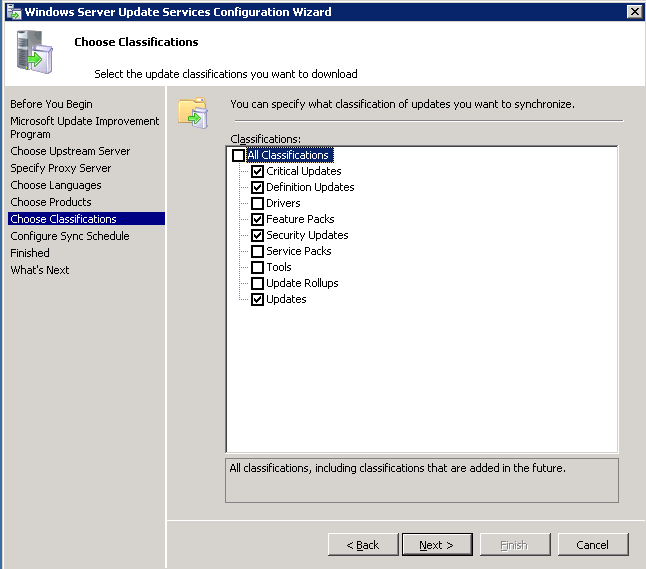Open the Before You Begin step
Viewport: 646px width, 569px height.
pos(51,104)
